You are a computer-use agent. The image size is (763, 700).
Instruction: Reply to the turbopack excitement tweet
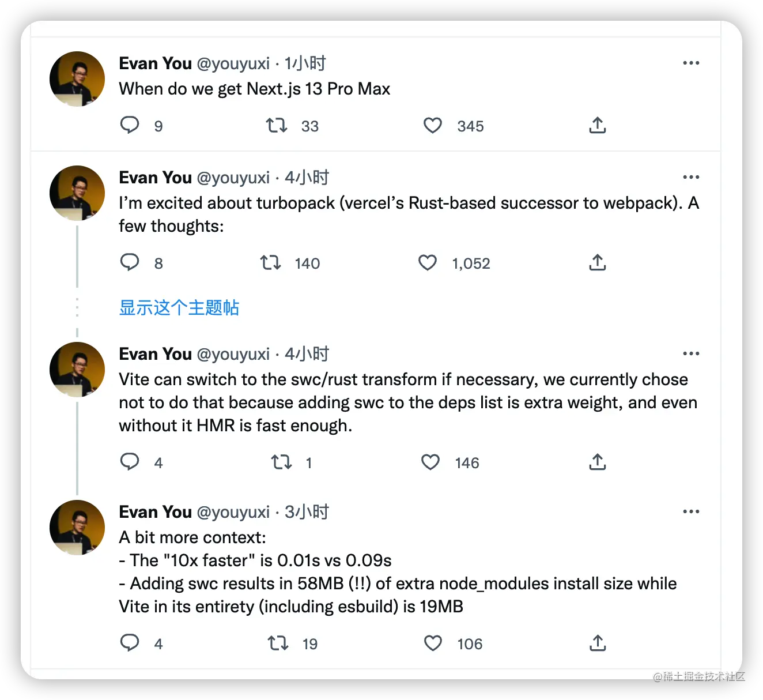point(130,262)
